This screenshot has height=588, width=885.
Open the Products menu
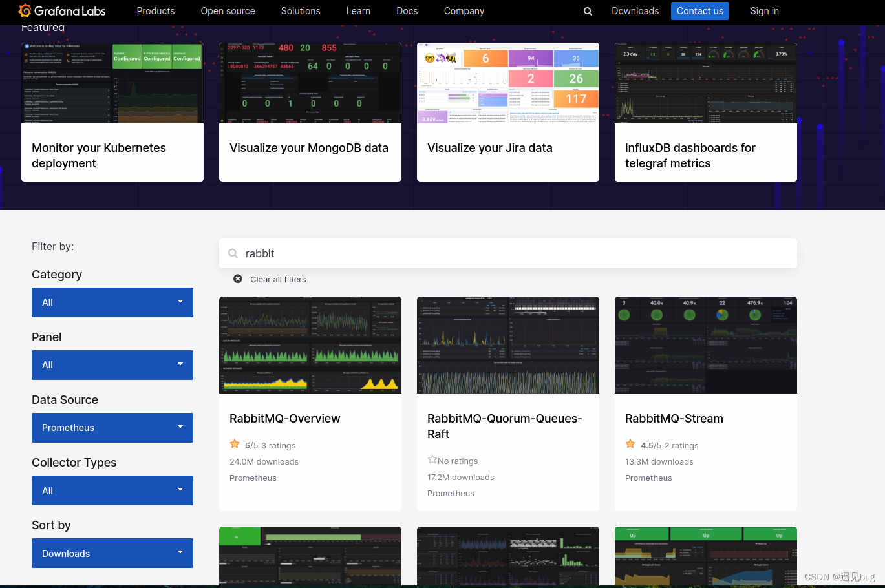coord(156,11)
